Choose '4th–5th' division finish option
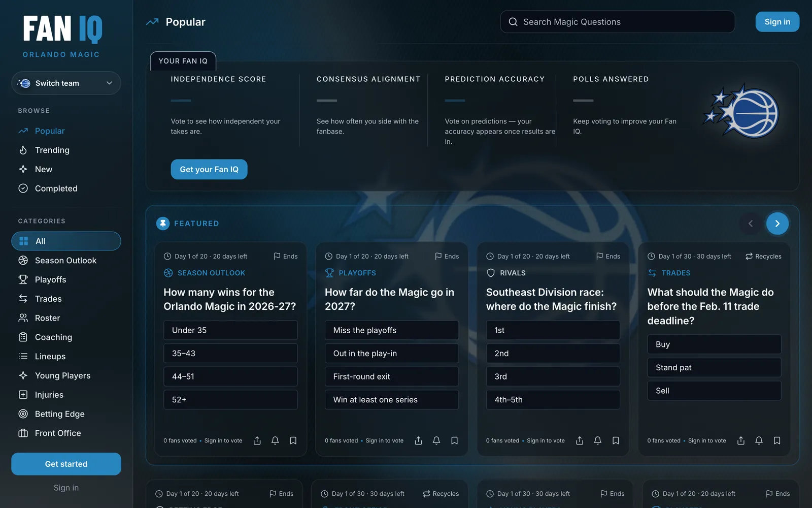Image resolution: width=812 pixels, height=508 pixels. tap(553, 400)
